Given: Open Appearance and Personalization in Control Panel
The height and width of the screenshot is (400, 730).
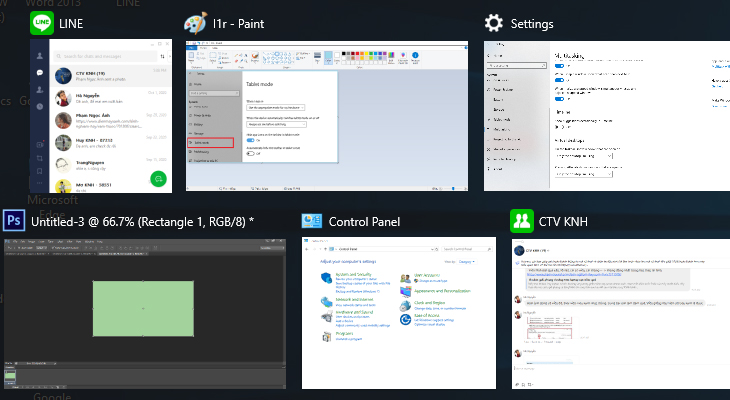Looking at the screenshot, I should tap(442, 291).
